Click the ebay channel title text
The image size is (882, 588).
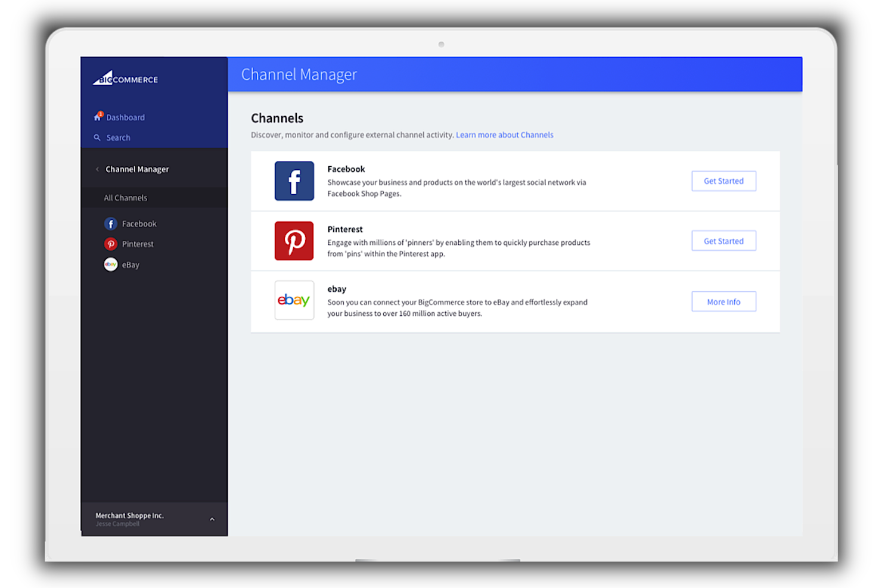tap(336, 289)
